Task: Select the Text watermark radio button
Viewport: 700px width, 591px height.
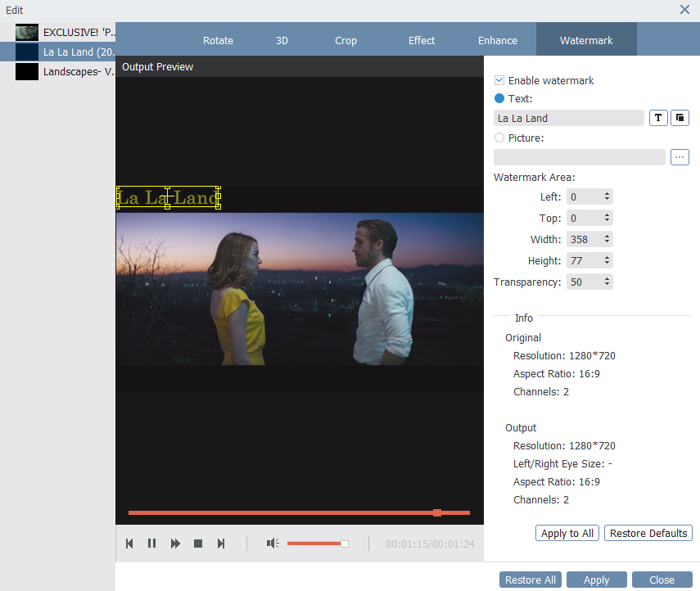Action: (x=499, y=98)
